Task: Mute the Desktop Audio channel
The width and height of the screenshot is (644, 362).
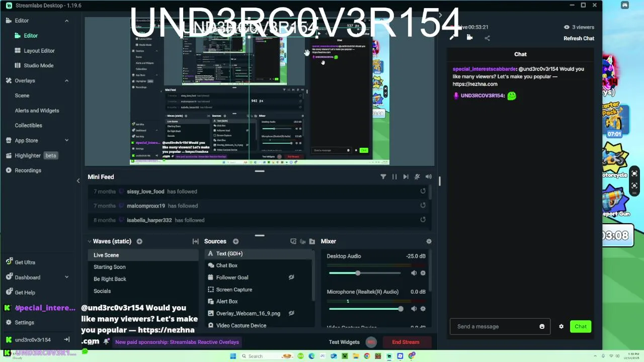Action: (414, 273)
